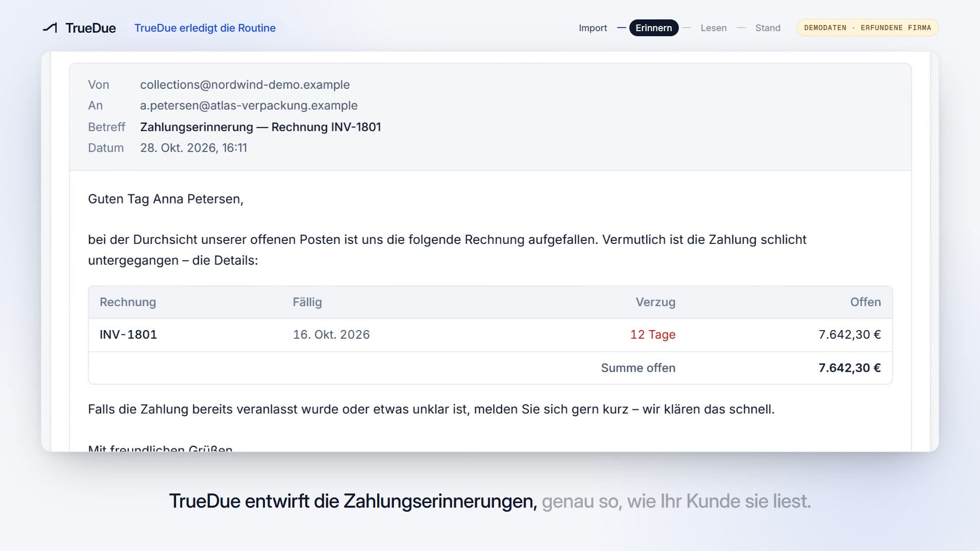
Task: Click the due date '16. Okt. 2026'
Action: (x=331, y=335)
